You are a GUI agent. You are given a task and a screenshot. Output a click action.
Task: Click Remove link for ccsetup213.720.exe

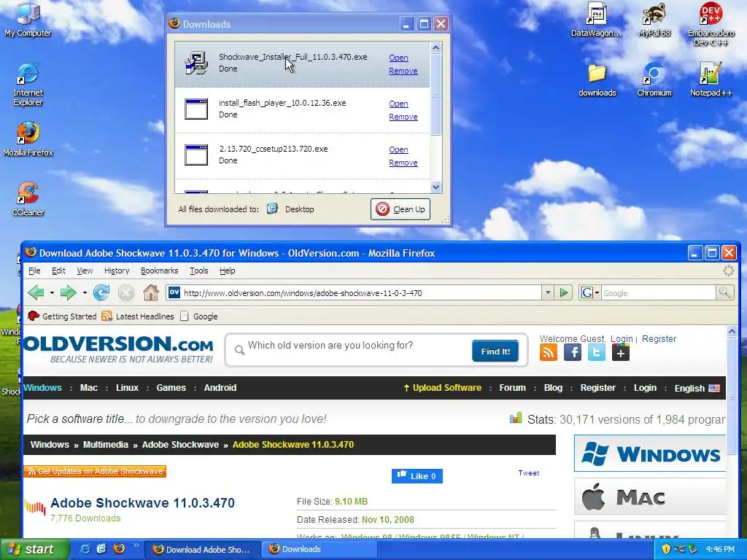point(403,163)
